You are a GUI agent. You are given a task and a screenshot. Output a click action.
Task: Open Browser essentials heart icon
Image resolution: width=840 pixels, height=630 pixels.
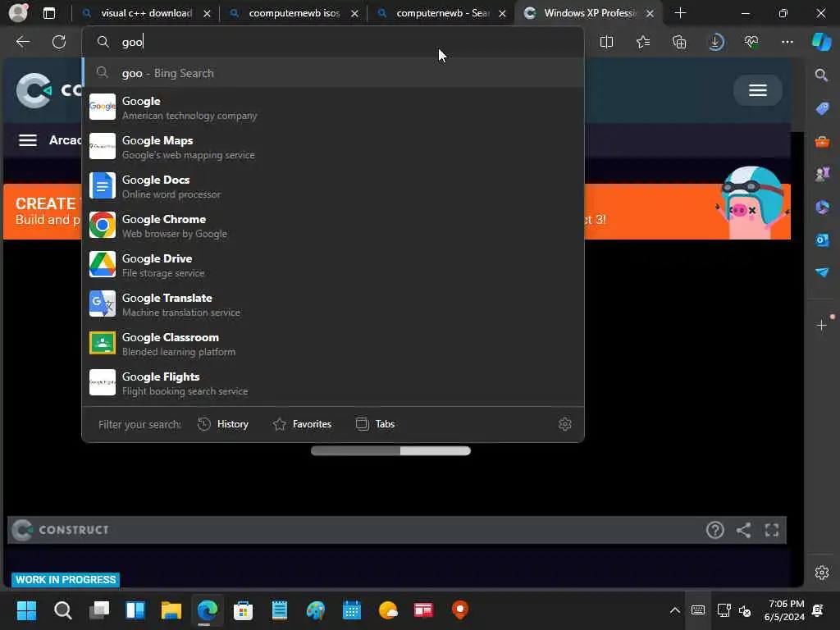tap(751, 42)
